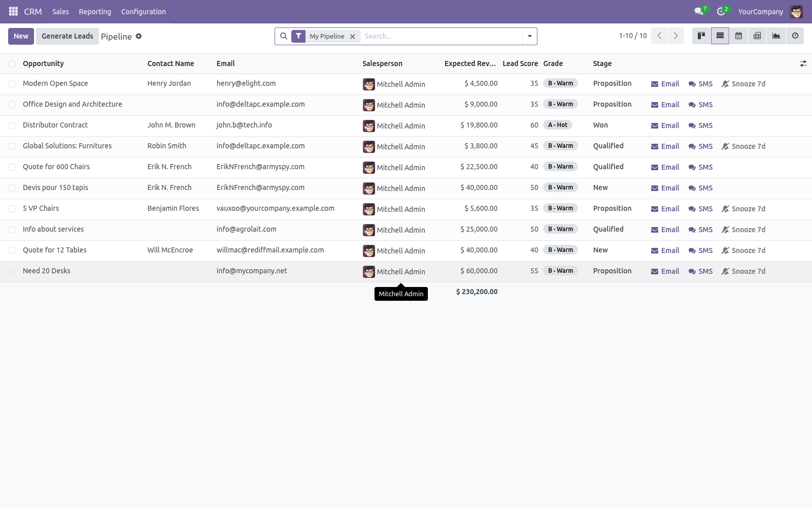Open the CRM app menu
This screenshot has height=508, width=812.
(x=33, y=11)
